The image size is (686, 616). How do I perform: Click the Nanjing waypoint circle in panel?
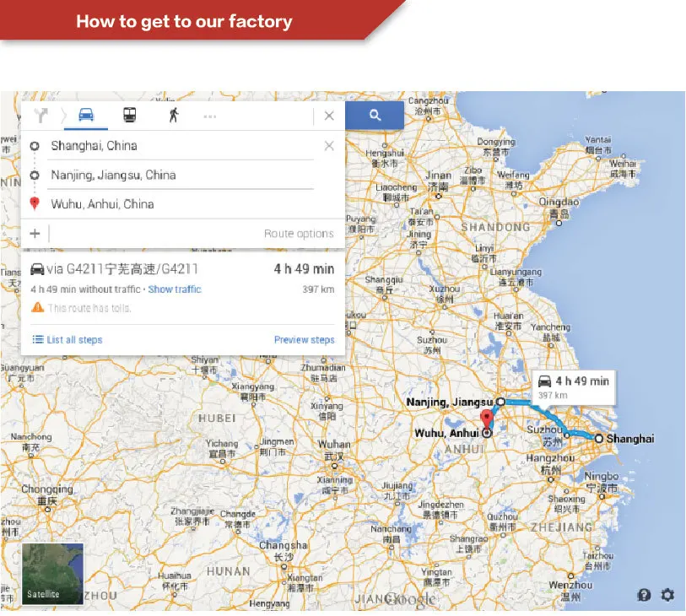35,175
